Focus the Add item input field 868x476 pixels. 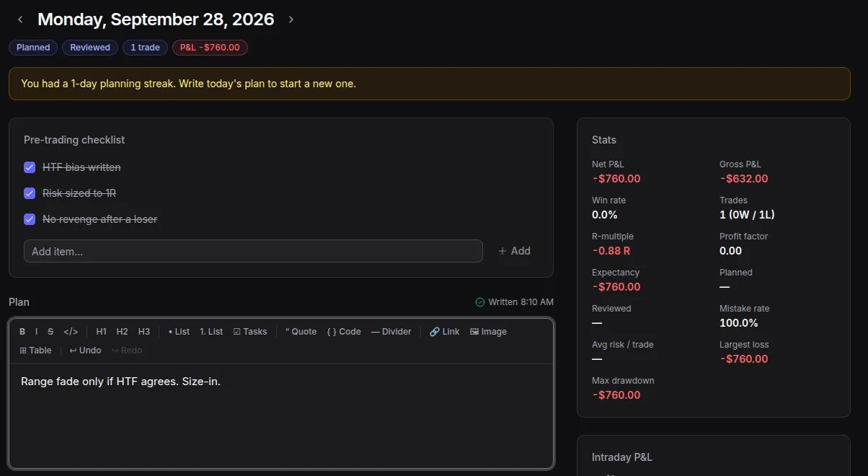253,251
